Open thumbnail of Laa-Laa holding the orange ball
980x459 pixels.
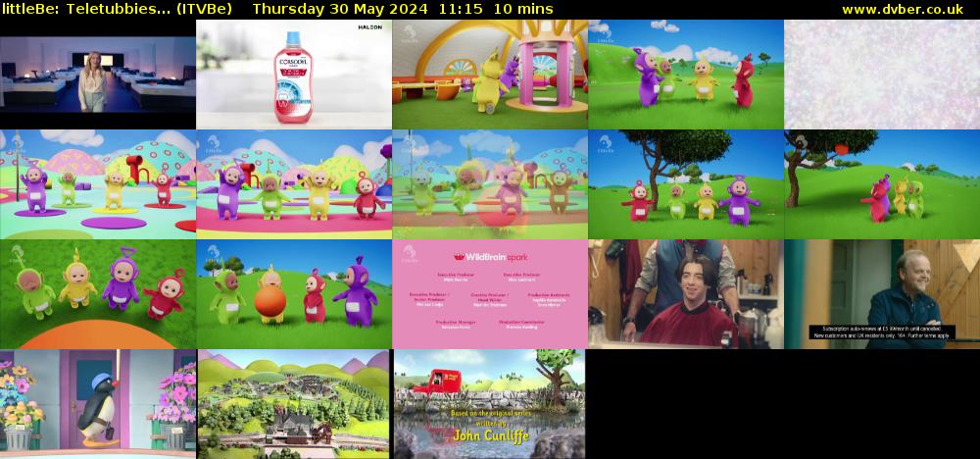coord(294,294)
